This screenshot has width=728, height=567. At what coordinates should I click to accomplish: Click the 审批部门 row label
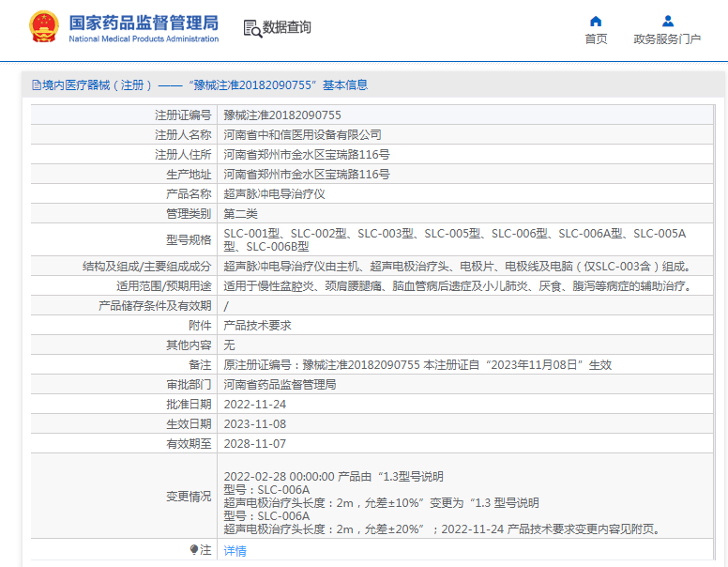click(189, 384)
